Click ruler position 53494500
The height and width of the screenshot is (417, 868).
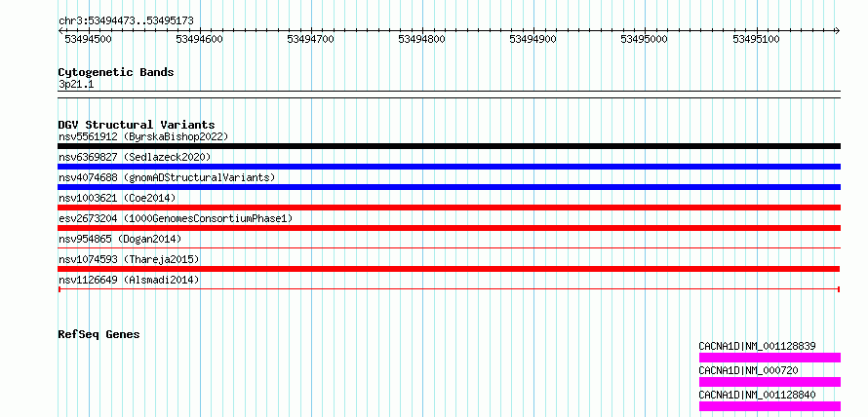[89, 39]
